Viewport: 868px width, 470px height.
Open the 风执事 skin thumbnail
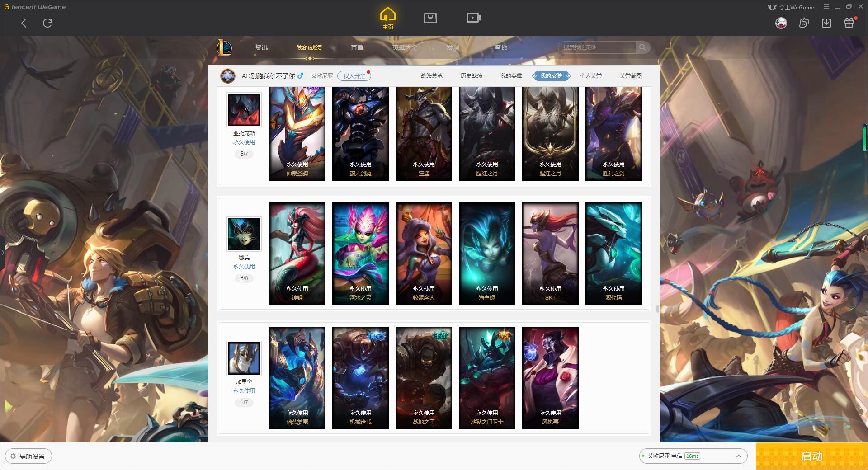coord(550,378)
